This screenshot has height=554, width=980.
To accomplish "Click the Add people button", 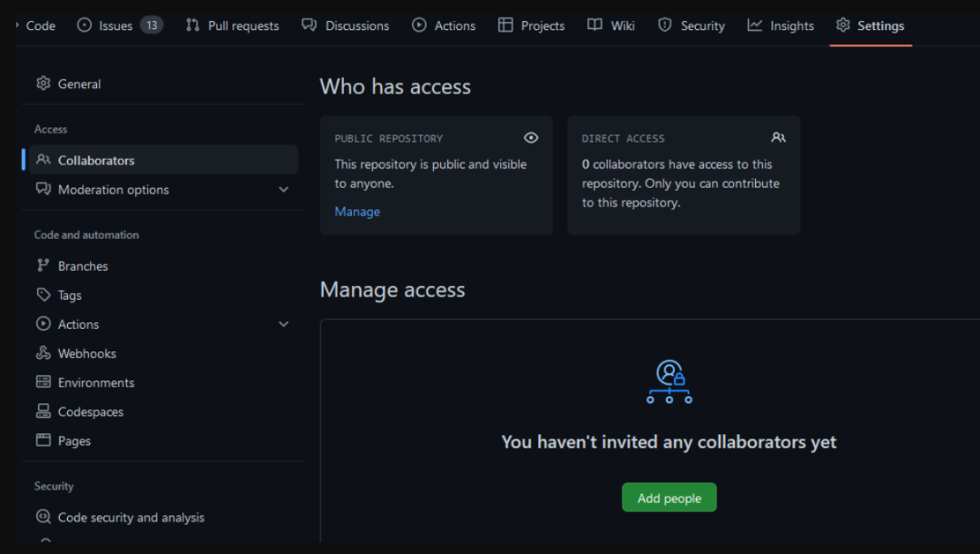I will point(670,498).
